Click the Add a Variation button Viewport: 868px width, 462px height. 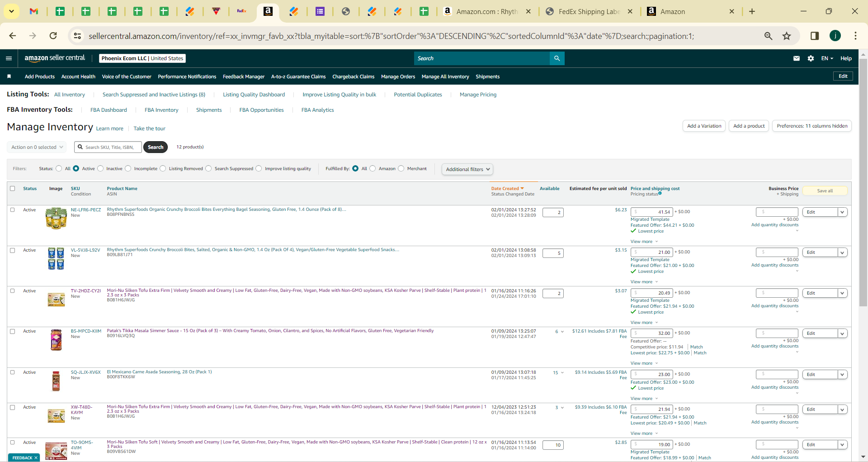coord(704,126)
